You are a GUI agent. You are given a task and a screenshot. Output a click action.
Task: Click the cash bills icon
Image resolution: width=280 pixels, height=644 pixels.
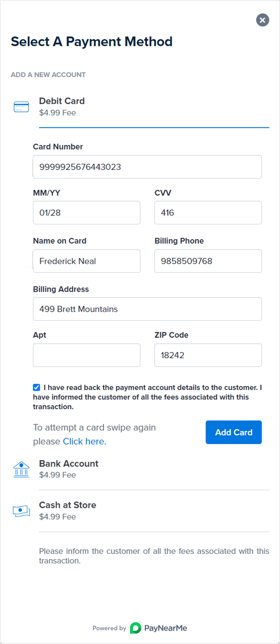coord(21,511)
